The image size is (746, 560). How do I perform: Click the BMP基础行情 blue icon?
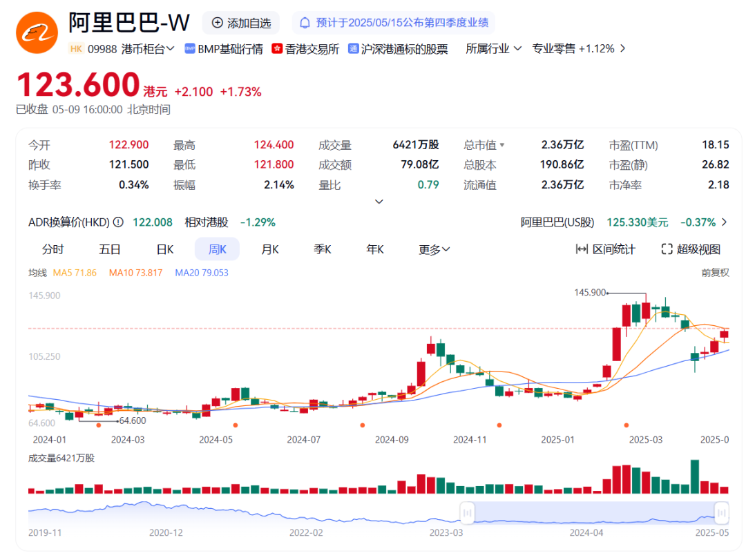tap(190, 48)
